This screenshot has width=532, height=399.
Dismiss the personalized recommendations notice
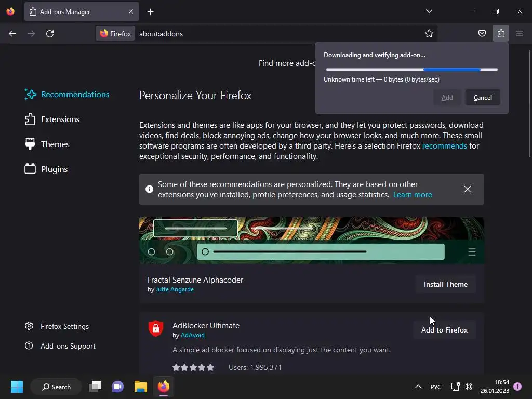pyautogui.click(x=467, y=189)
